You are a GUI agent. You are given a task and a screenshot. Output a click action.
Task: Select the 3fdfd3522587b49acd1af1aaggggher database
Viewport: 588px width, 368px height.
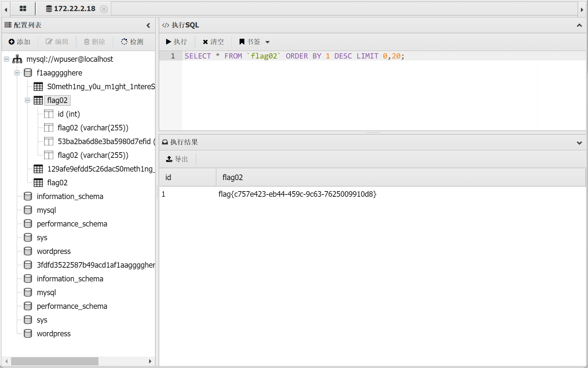(x=96, y=265)
